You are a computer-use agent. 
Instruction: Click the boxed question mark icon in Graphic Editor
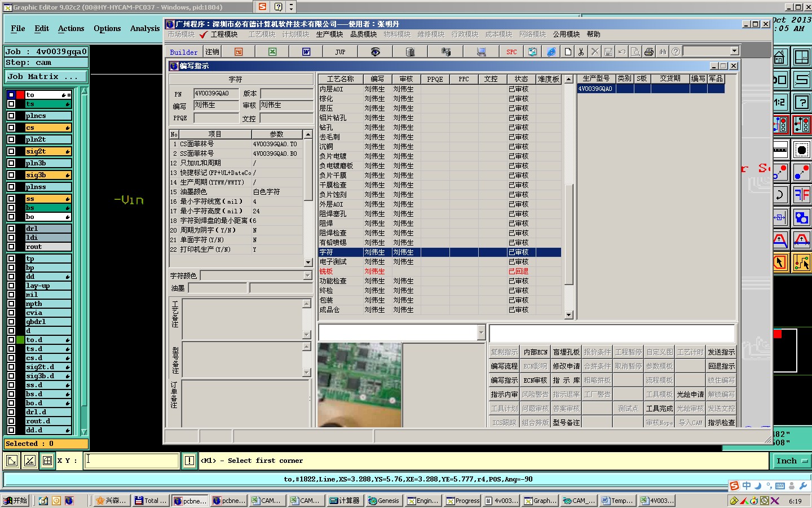[801, 102]
